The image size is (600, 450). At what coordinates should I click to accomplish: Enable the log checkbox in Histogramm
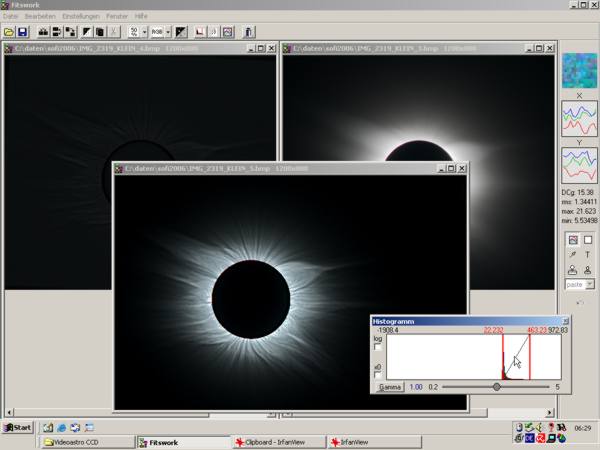pyautogui.click(x=378, y=347)
